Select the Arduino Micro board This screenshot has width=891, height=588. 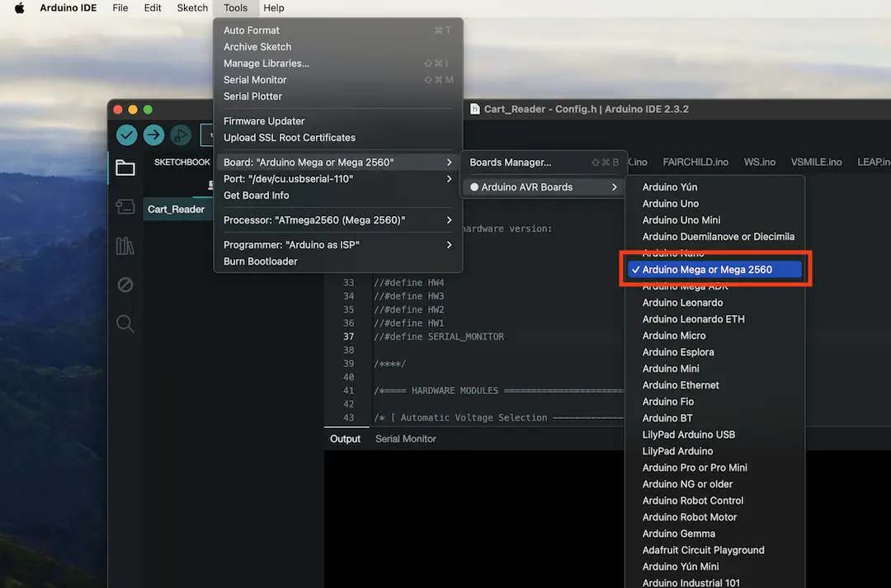point(714,336)
